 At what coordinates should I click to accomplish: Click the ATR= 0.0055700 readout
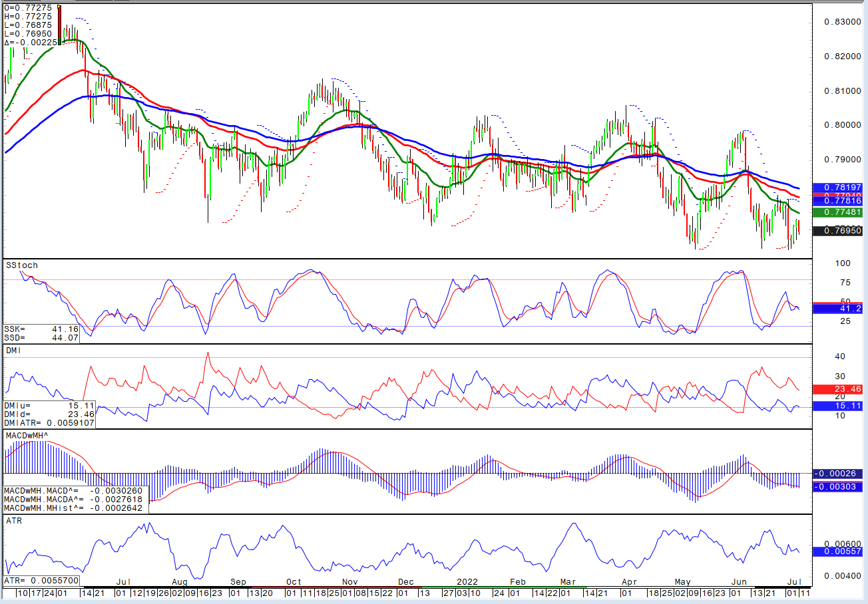point(42,581)
